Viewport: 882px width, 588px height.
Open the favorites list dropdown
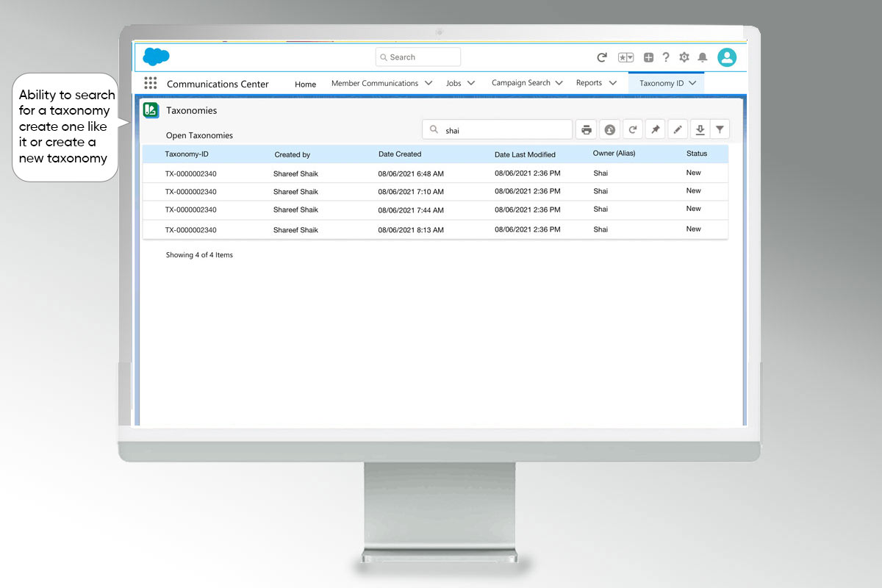click(x=625, y=57)
